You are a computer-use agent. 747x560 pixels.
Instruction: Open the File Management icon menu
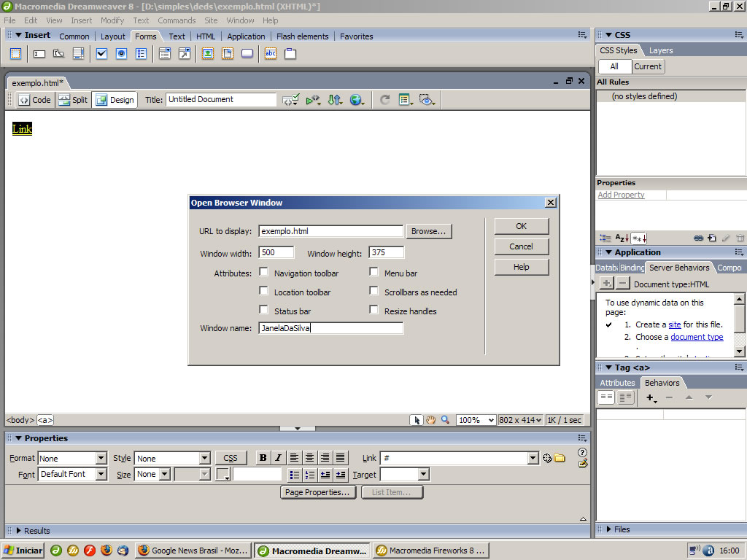pyautogui.click(x=335, y=100)
